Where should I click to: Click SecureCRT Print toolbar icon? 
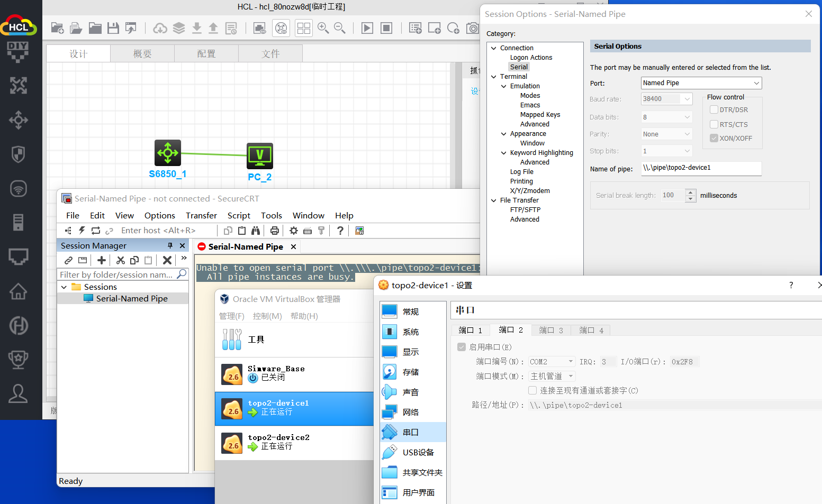tap(274, 231)
